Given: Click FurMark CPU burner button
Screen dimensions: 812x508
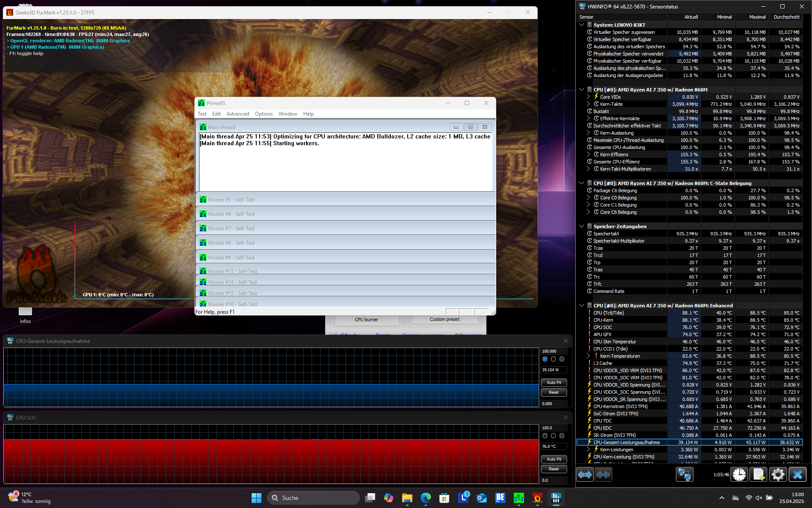Looking at the screenshot, I should coord(367,320).
